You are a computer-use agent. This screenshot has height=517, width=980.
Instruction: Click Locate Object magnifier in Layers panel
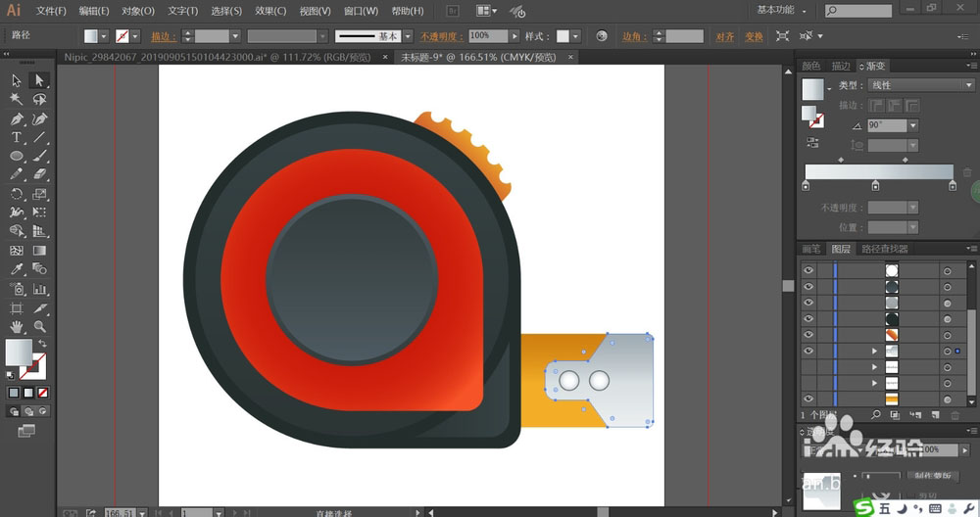(876, 414)
